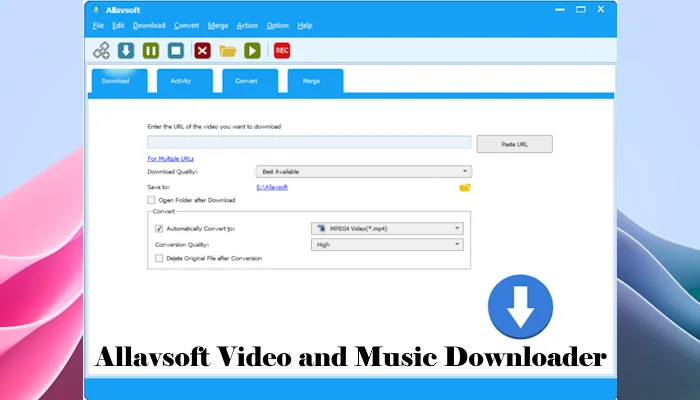Viewport: 700px width, 400px height.
Task: Open the Convert menu
Action: (187, 25)
